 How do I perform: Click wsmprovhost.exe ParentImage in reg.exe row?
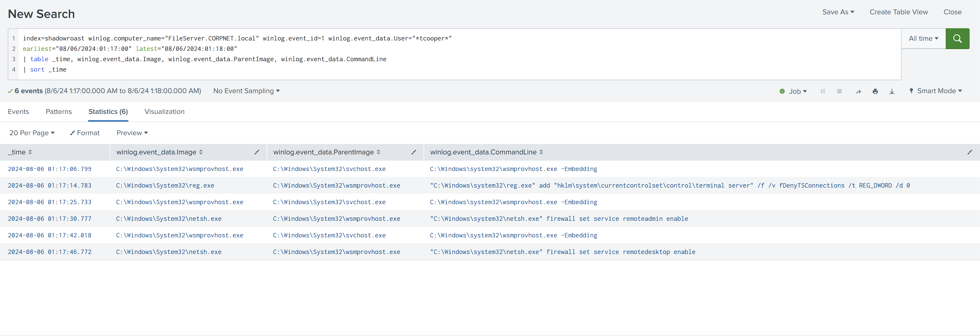click(336, 186)
